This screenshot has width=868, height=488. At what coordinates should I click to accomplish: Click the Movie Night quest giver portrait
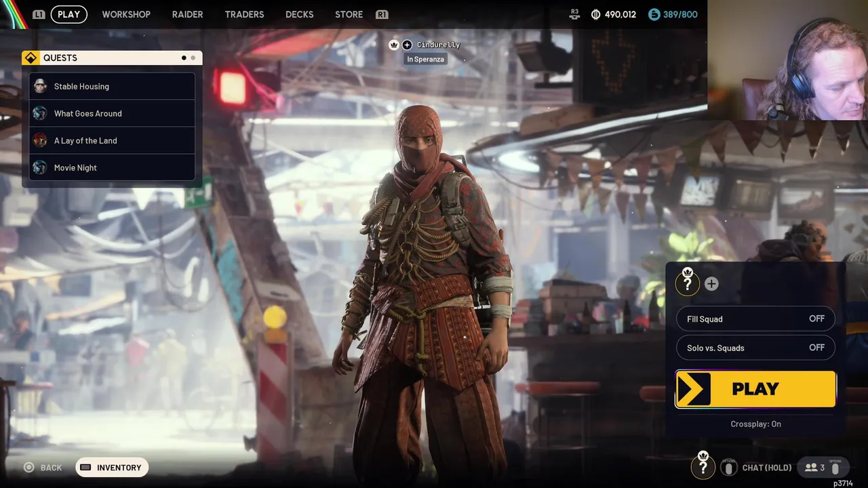pyautogui.click(x=40, y=167)
